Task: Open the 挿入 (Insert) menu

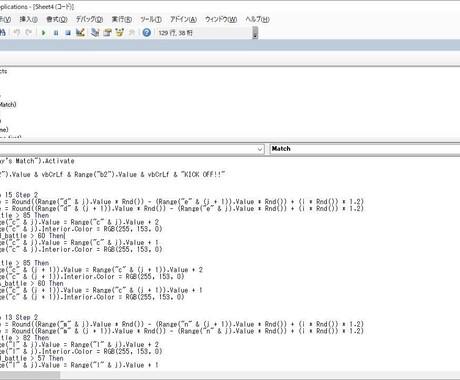Action: [29, 19]
